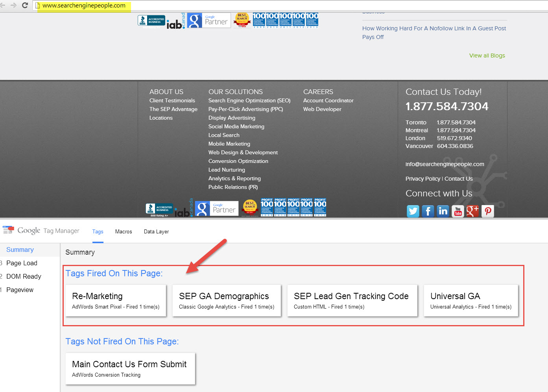
Task: Open the Facebook social icon
Action: [x=428, y=211]
